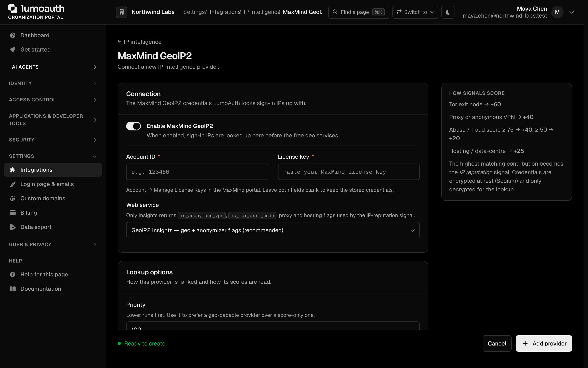
Task: Click the Hosting / data-centre +25 line
Action: click(487, 151)
